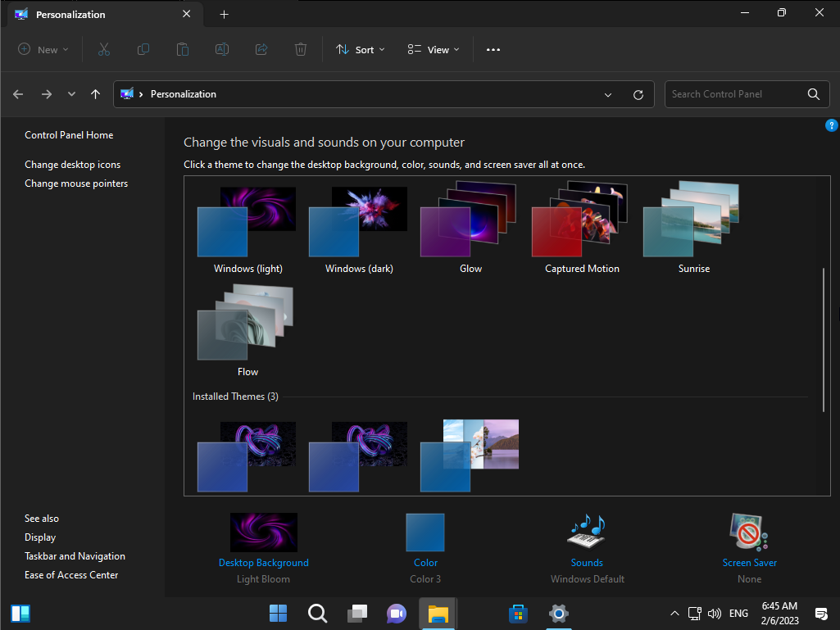The height and width of the screenshot is (630, 840).
Task: Open Taskbar and Navigation link
Action: click(x=75, y=556)
